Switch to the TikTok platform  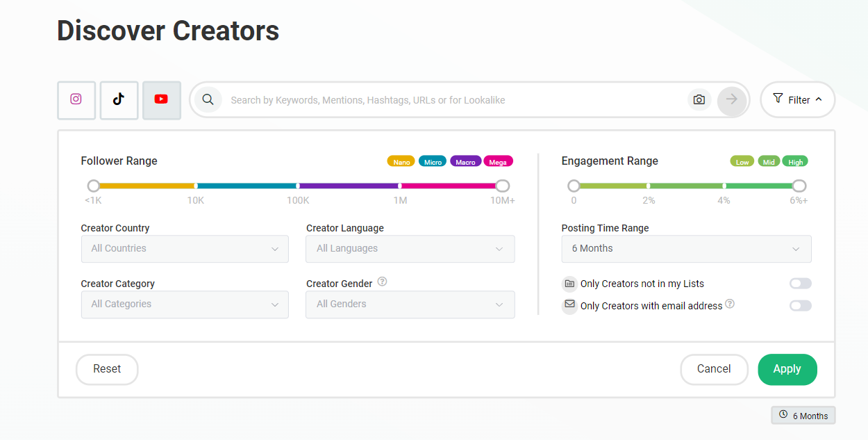click(x=119, y=99)
